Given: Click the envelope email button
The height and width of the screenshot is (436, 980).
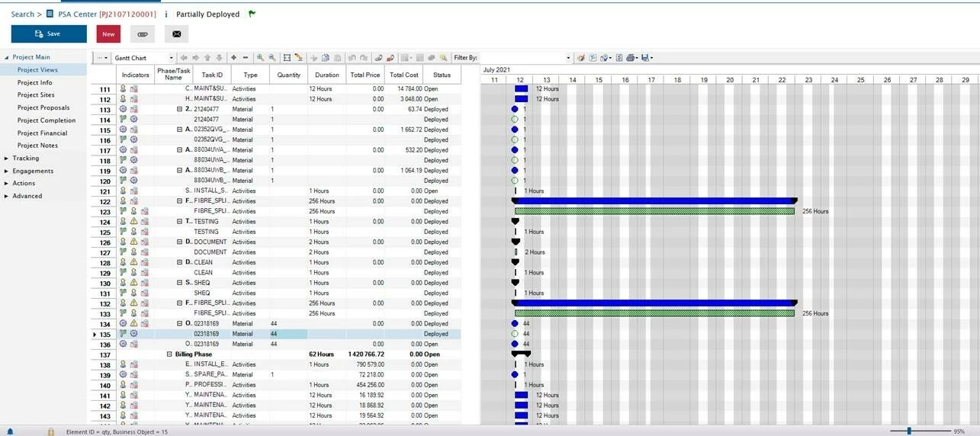Looking at the screenshot, I should coord(177,34).
